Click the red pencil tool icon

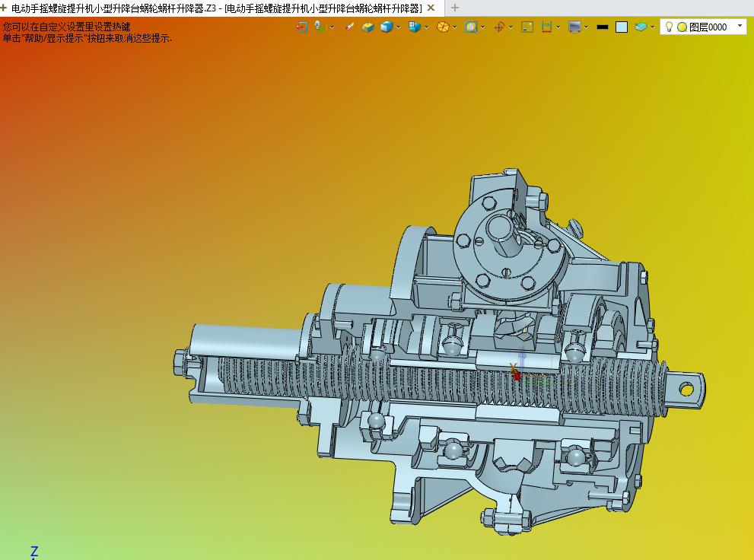tap(349, 27)
